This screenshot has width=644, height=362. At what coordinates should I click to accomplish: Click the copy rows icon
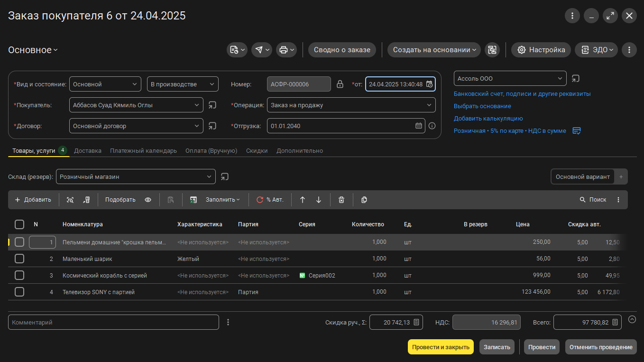tap(364, 200)
